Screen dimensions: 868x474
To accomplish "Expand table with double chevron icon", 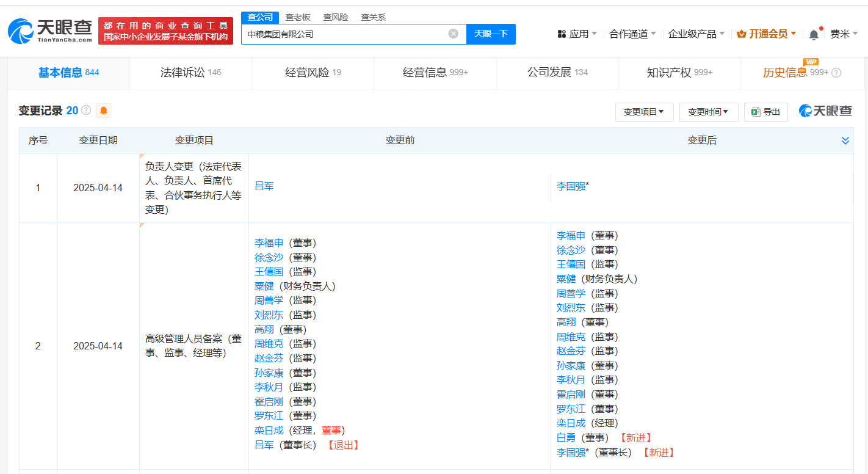I will tap(845, 140).
